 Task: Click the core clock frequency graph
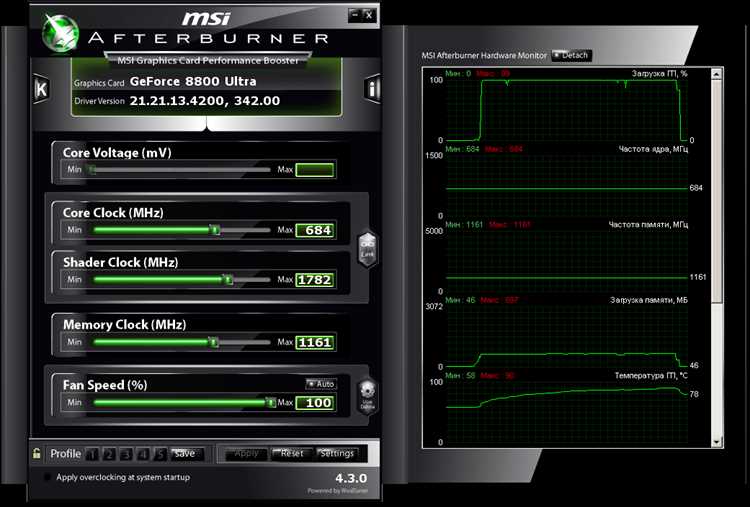point(567,185)
